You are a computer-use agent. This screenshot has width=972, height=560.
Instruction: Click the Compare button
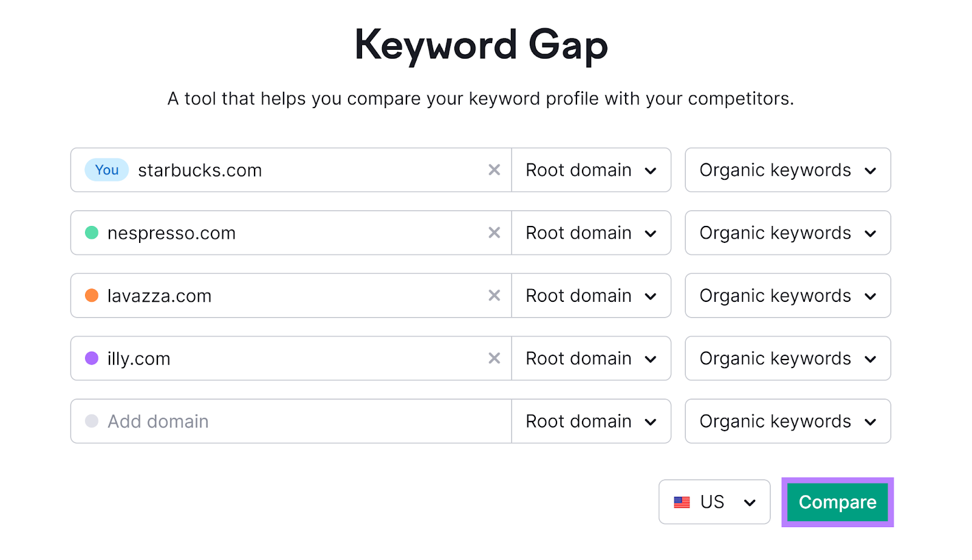point(837,502)
